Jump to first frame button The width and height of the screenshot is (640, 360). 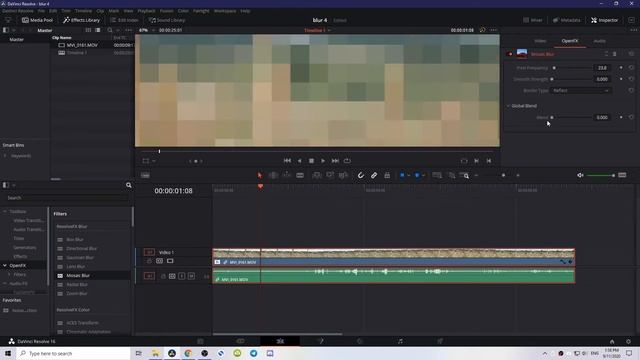pos(287,161)
